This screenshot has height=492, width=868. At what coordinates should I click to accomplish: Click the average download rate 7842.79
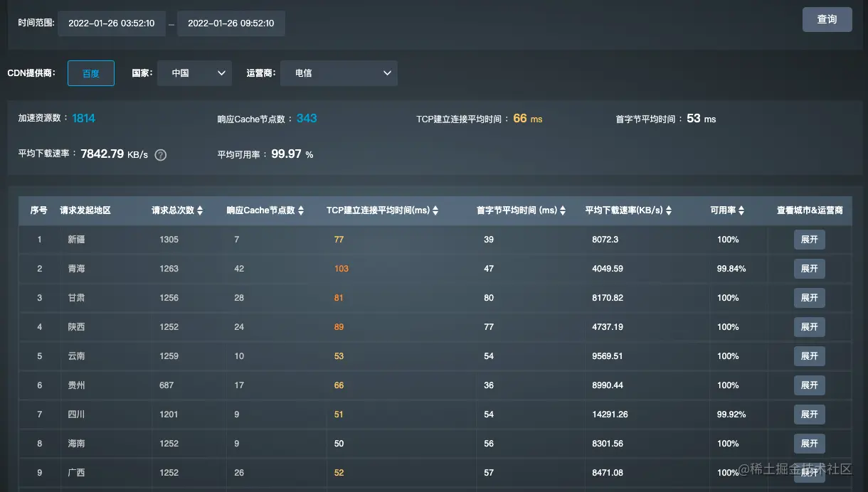[102, 154]
